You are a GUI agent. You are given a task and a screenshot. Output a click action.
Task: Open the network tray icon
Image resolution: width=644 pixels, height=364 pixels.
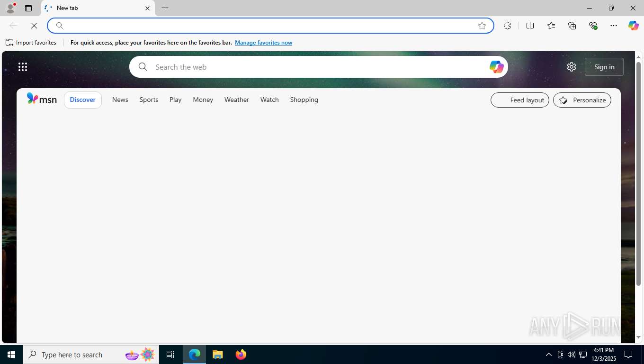(x=583, y=355)
